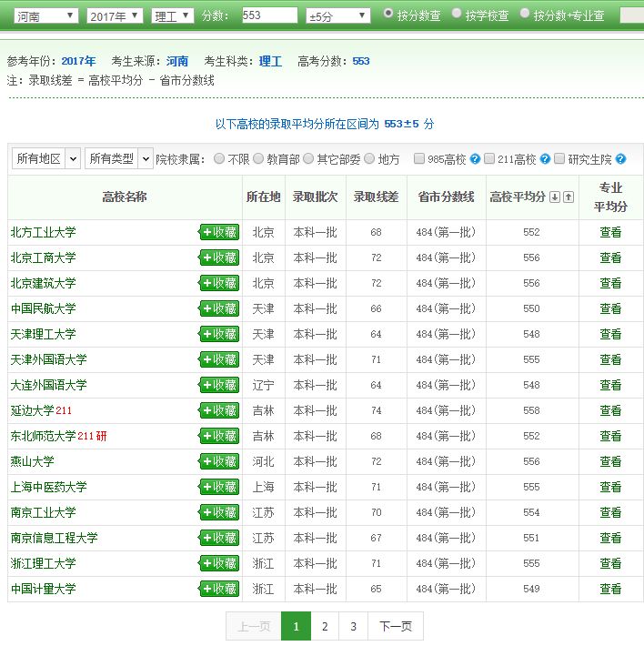This screenshot has width=644, height=646.
Task: Open the 理工 subject dropdown
Action: pos(172,16)
